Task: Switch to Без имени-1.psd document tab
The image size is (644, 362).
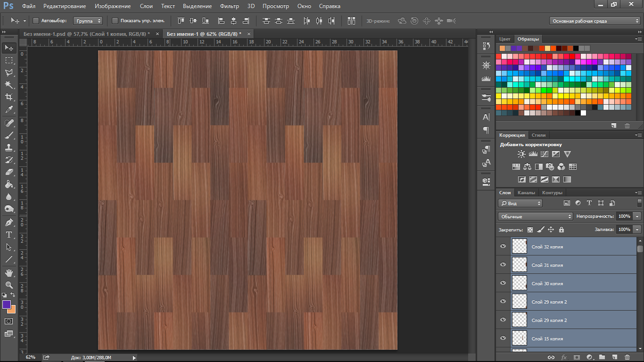Action: (x=87, y=34)
